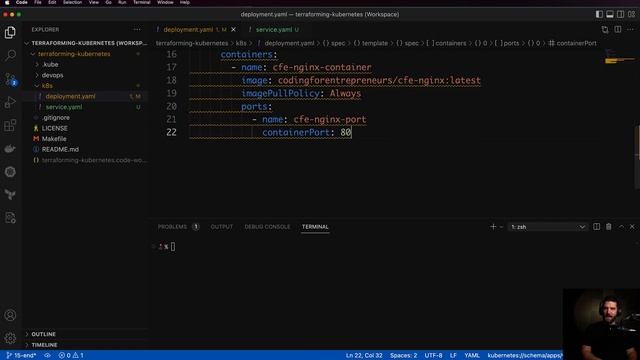This screenshot has width=640, height=360.
Task: Click the editor minimap
Action: [x=620, y=57]
